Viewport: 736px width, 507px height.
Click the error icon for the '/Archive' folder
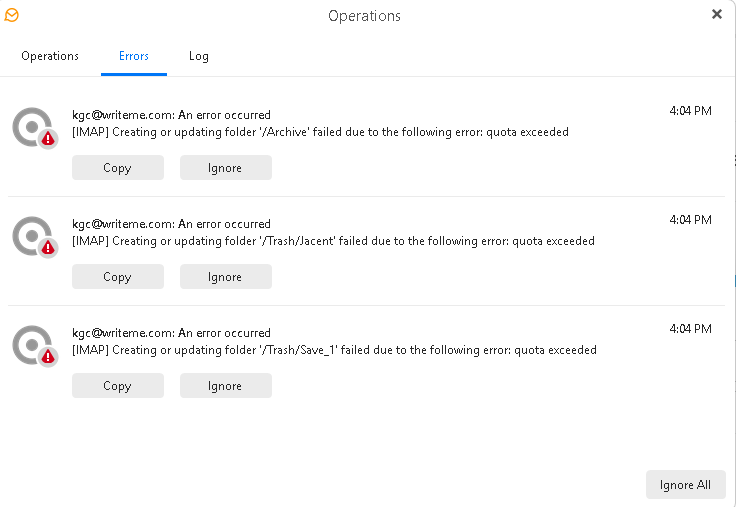35,128
